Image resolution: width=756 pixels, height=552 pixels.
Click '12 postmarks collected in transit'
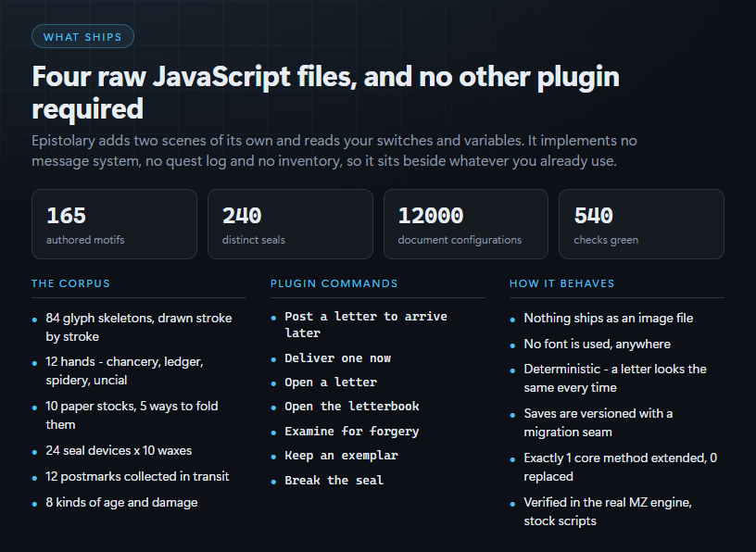137,476
